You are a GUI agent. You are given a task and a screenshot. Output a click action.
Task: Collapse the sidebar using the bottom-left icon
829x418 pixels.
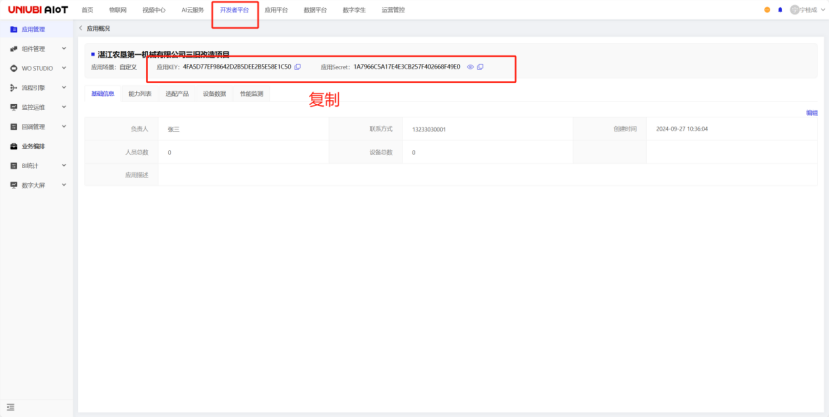(11, 406)
